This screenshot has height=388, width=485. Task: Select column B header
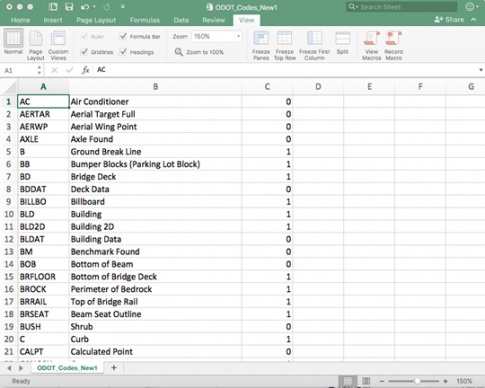tap(155, 87)
